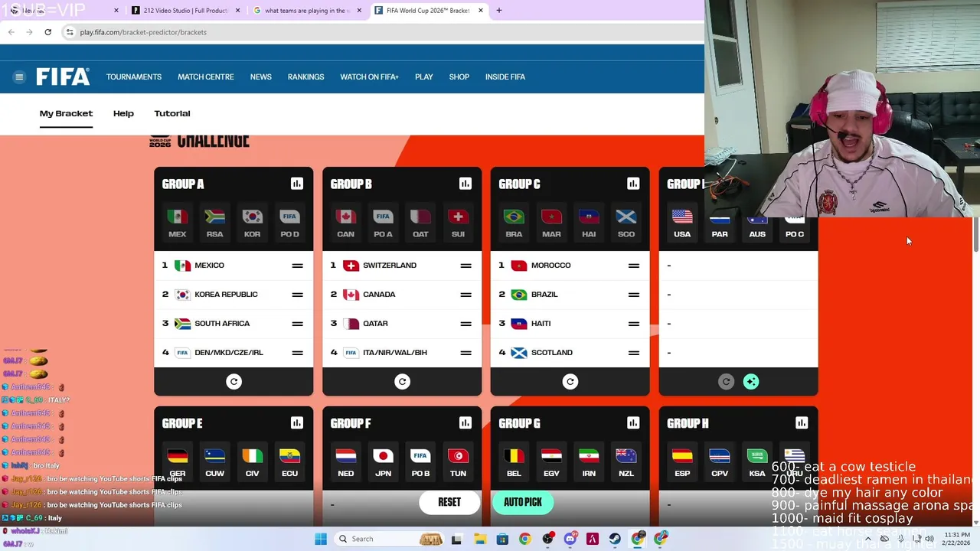Click the Brazil row handle icon
This screenshot has height=551, width=980.
tap(634, 295)
